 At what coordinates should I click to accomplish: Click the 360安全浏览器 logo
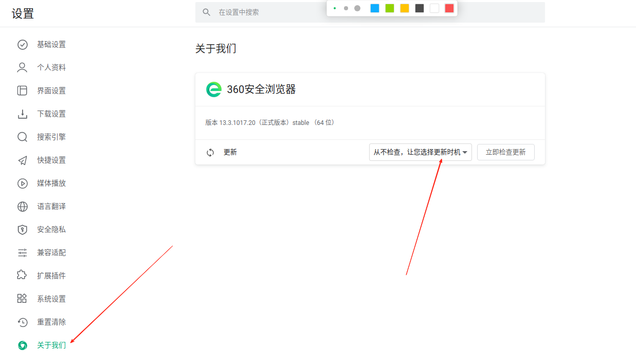(213, 89)
